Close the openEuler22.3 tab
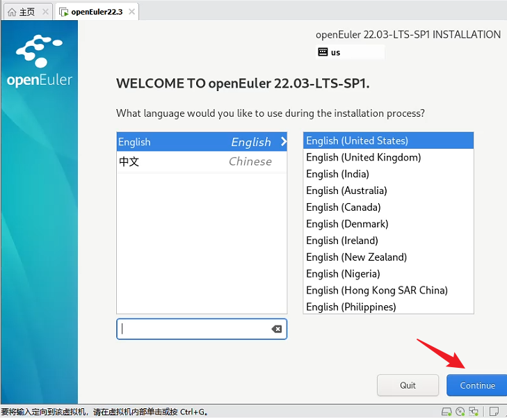The width and height of the screenshot is (507, 420). coord(131,12)
